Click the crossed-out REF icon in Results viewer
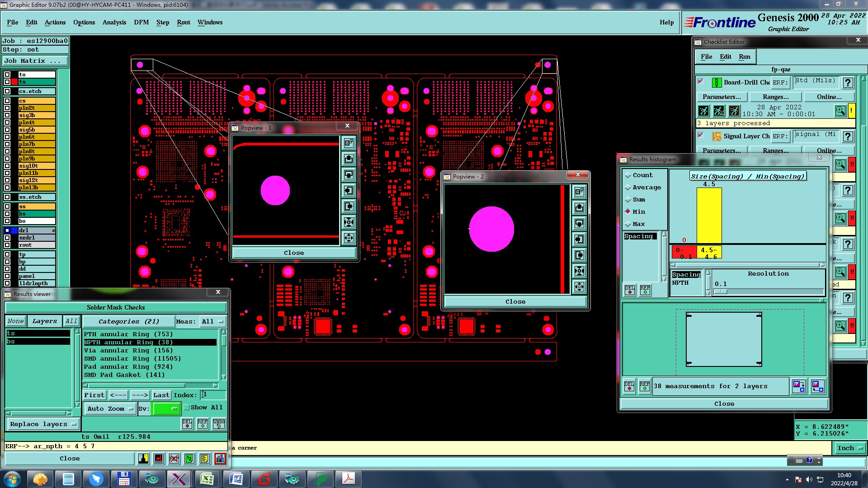Image resolution: width=868 pixels, height=488 pixels. 174,459
